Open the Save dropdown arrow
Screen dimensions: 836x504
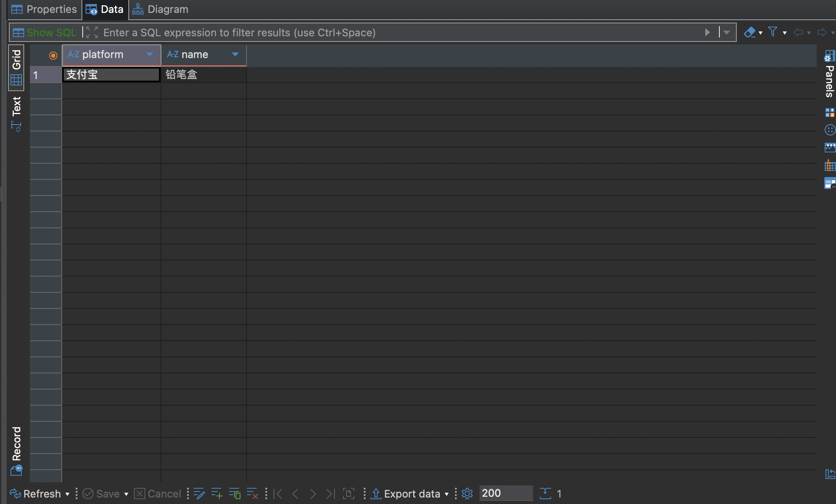126,494
